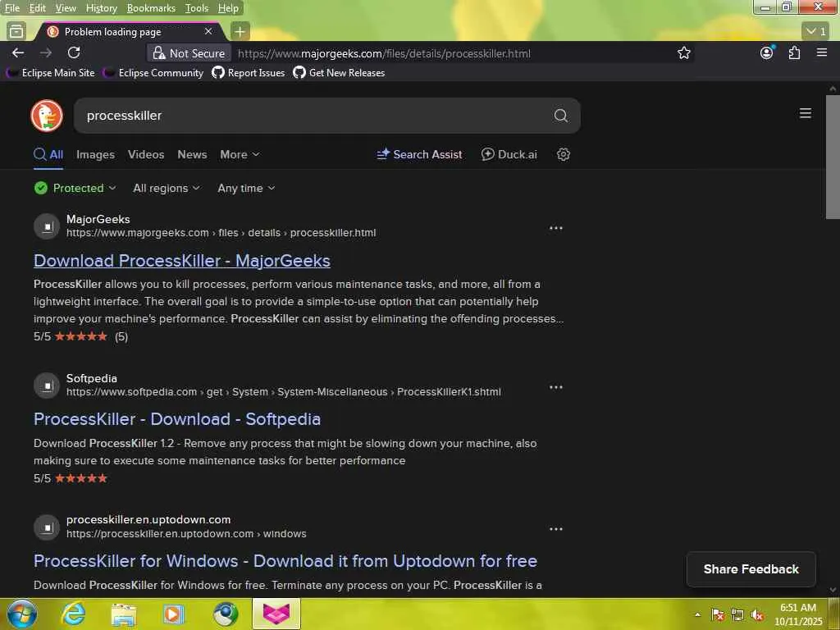840x630 pixels.
Task: Open the extensions puzzle-piece icon
Action: click(x=794, y=52)
